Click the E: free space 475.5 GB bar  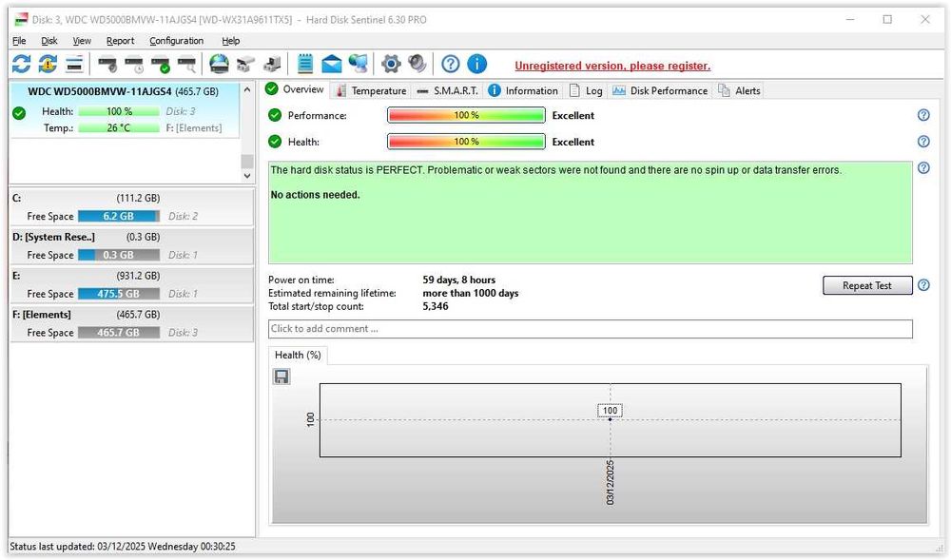pos(119,294)
